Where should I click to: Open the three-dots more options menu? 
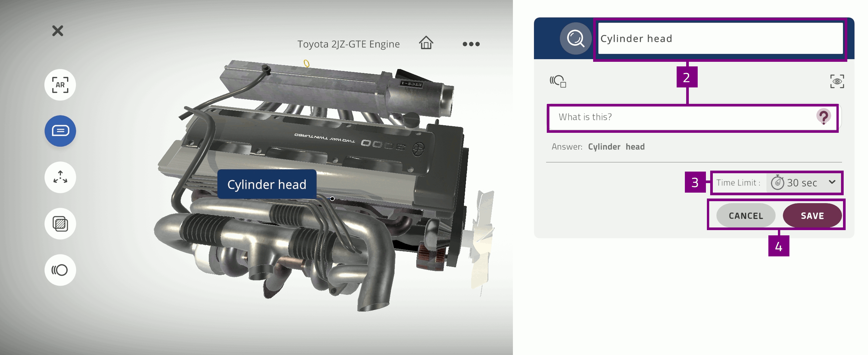(471, 44)
